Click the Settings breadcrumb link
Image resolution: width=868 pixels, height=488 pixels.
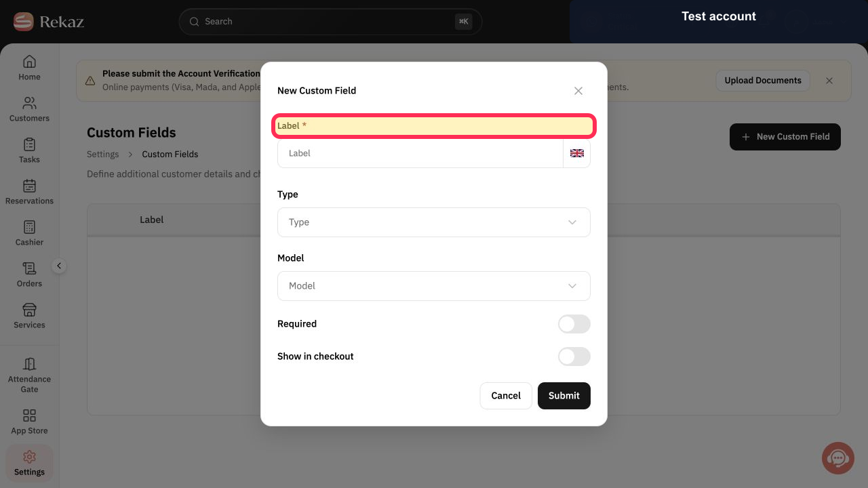pyautogui.click(x=103, y=155)
